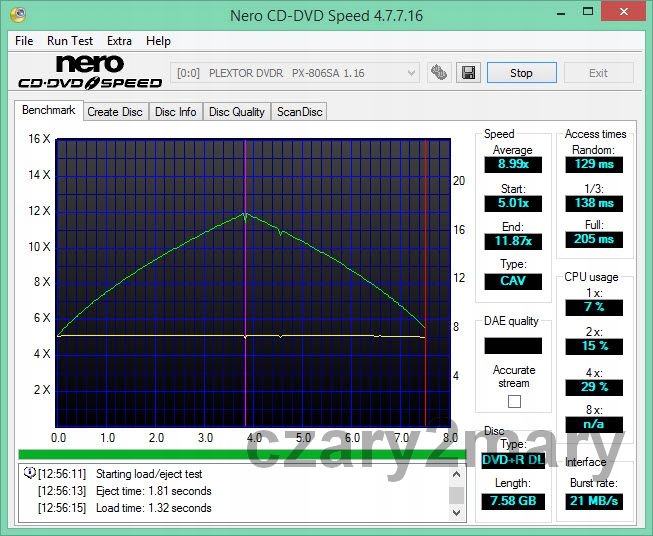Open the Run Test menu
Viewport: 653px width, 536px height.
pos(70,41)
